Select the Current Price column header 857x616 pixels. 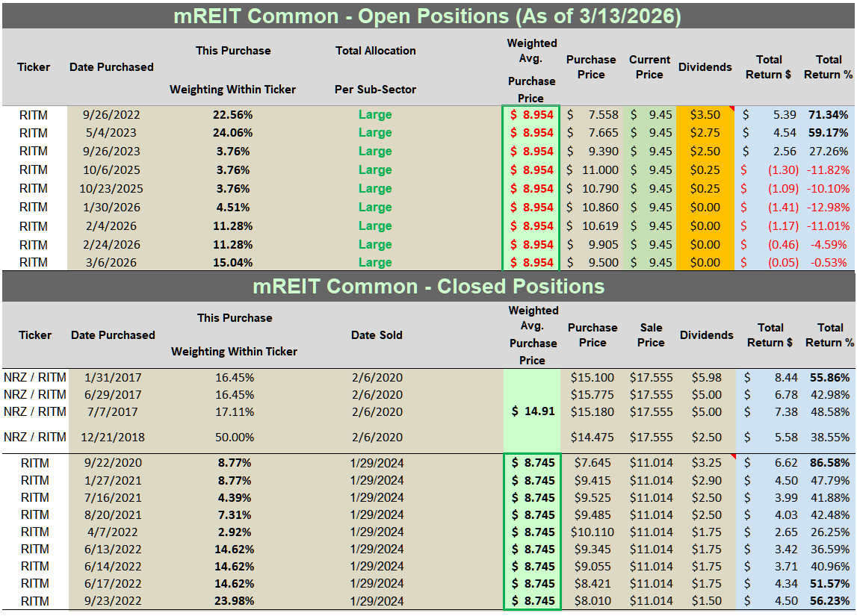(x=649, y=67)
